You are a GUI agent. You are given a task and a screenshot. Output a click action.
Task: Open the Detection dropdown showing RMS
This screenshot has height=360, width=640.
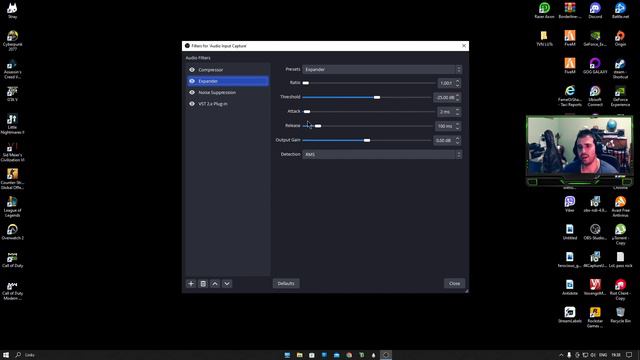click(382, 154)
